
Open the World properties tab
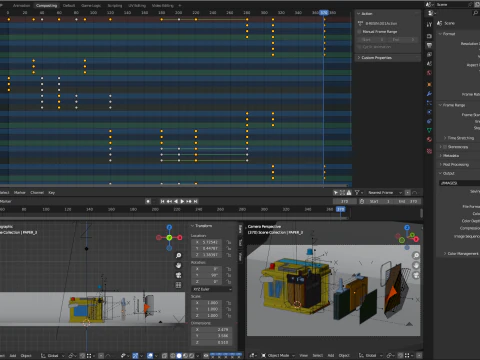coord(429,73)
